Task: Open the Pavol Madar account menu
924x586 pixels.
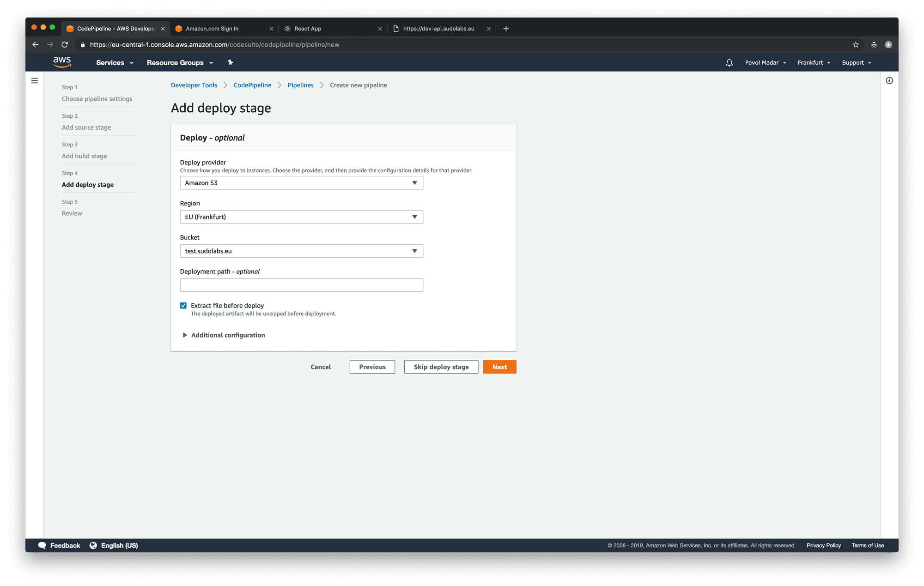Action: pos(766,63)
